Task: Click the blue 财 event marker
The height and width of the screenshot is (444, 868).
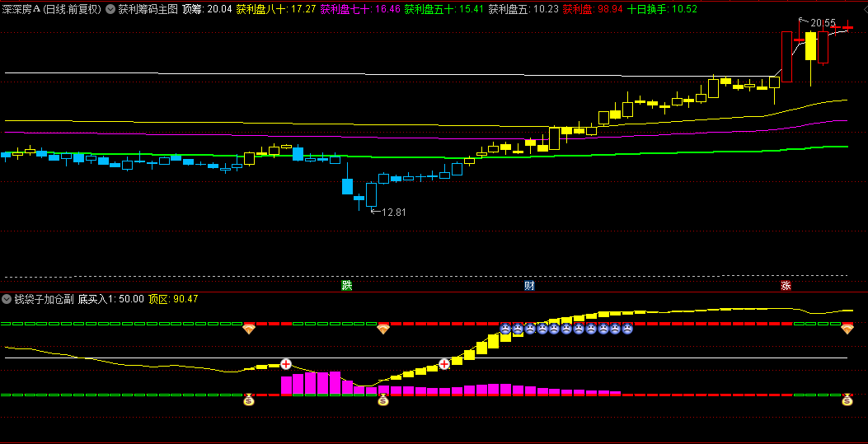Action: click(530, 285)
